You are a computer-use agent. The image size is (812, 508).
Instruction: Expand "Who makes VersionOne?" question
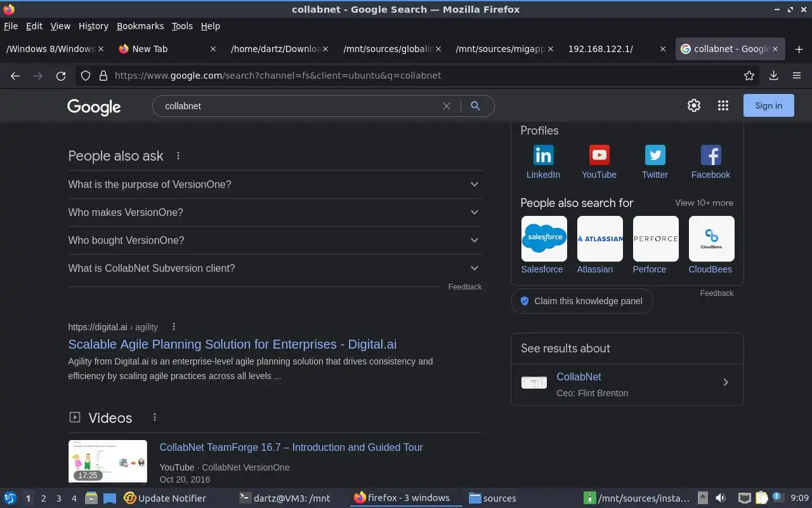tap(275, 212)
